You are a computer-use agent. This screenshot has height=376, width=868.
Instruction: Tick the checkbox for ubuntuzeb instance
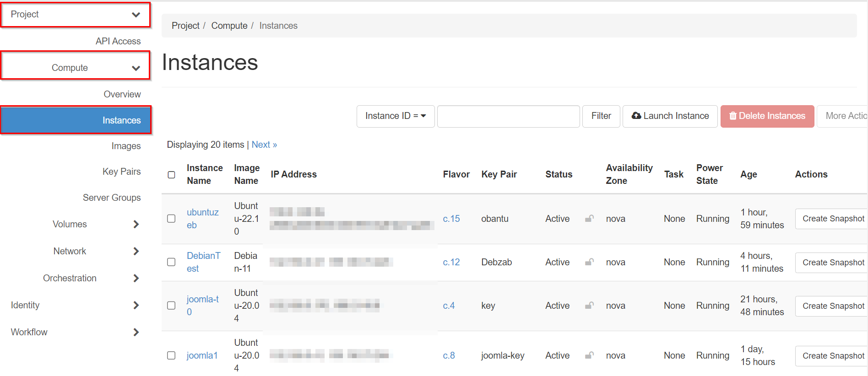point(171,219)
